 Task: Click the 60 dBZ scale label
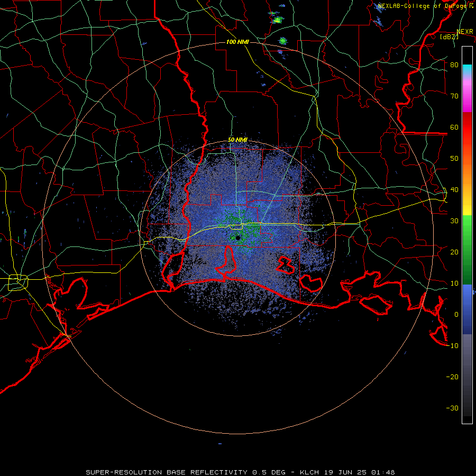click(x=454, y=127)
